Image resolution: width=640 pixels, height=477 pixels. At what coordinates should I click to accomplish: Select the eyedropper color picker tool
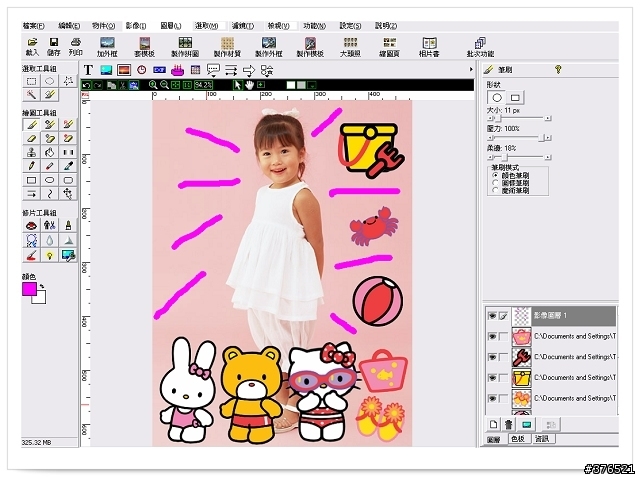pyautogui.click(x=68, y=166)
